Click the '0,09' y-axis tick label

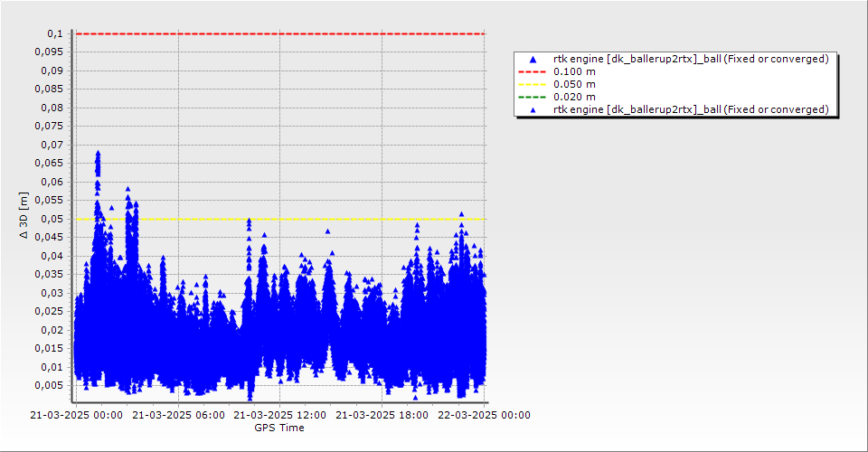(52, 71)
